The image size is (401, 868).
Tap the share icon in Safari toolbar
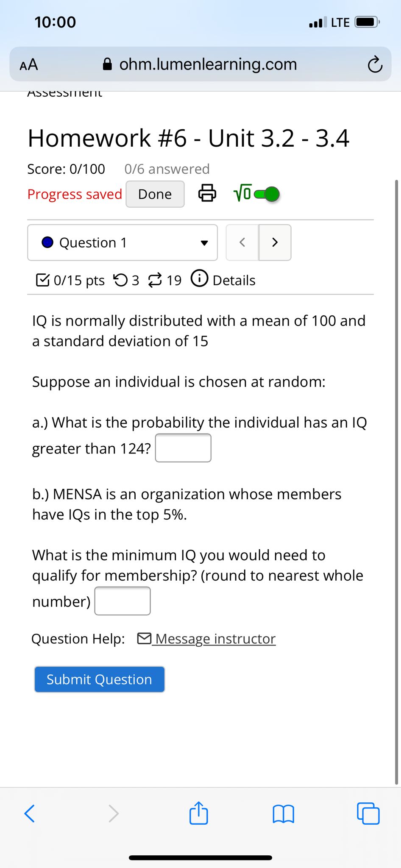pos(198,812)
